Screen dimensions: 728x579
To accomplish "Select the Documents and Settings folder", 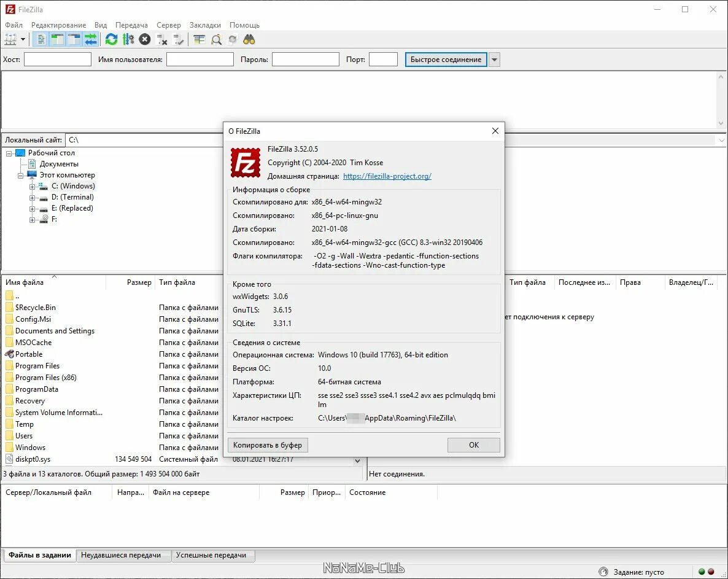I will 55,330.
